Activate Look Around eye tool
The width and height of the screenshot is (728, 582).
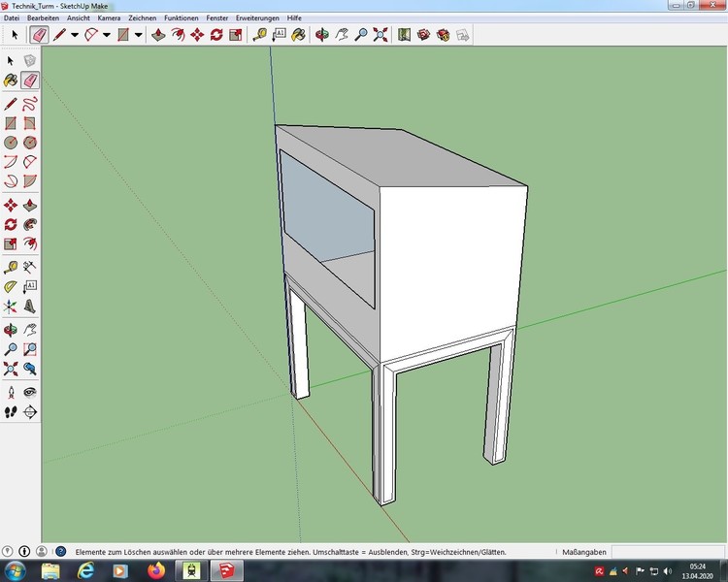click(30, 393)
